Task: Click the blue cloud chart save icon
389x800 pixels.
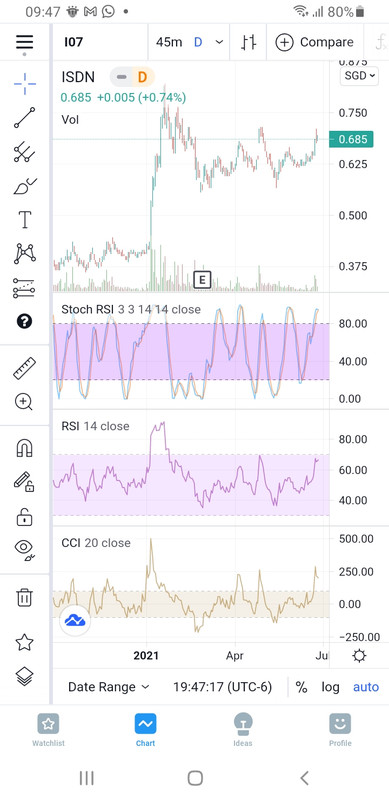Action: pos(75,620)
